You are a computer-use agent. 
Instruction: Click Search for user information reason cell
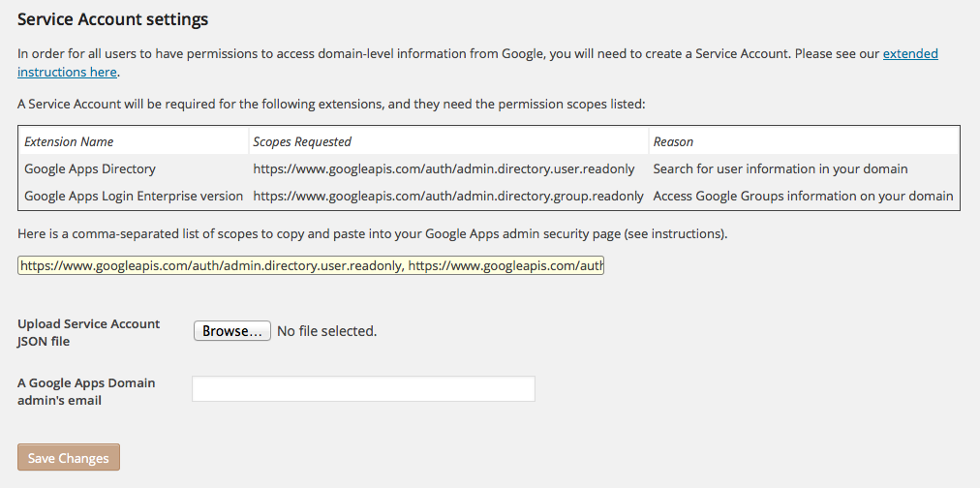point(781,168)
